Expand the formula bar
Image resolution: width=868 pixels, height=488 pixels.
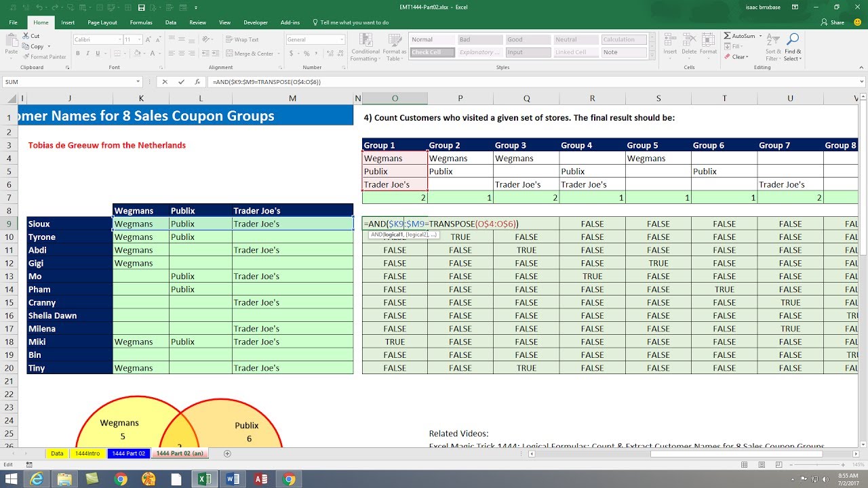pyautogui.click(x=861, y=82)
